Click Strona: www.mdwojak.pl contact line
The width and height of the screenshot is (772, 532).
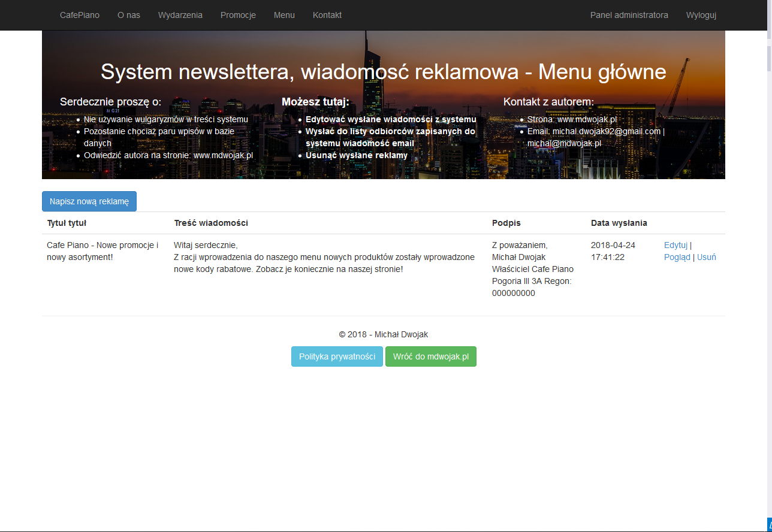click(x=572, y=119)
